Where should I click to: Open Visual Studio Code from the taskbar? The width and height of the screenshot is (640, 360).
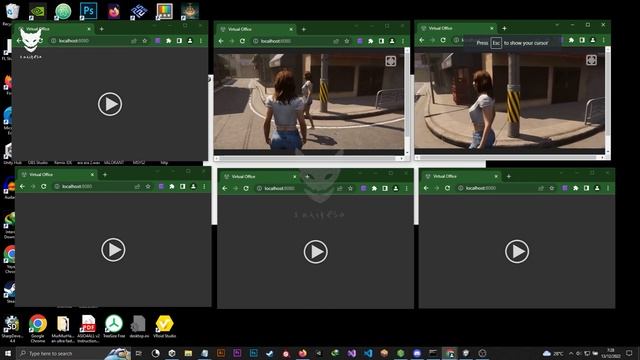coord(368,353)
